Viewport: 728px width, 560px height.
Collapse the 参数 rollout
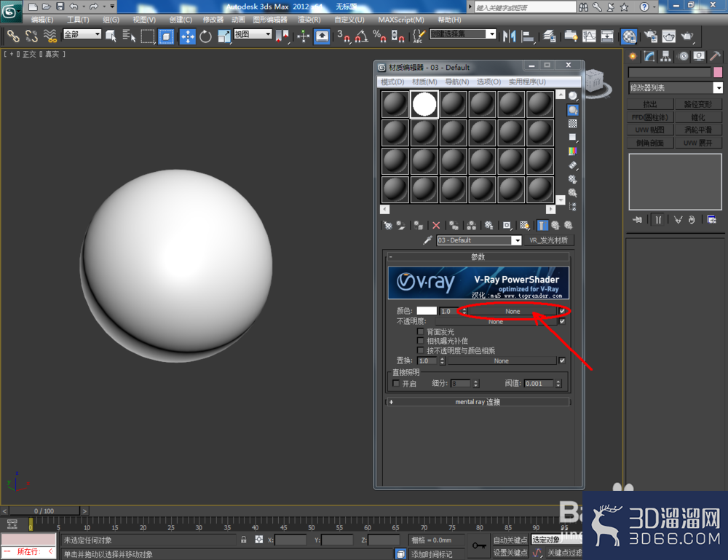click(478, 257)
